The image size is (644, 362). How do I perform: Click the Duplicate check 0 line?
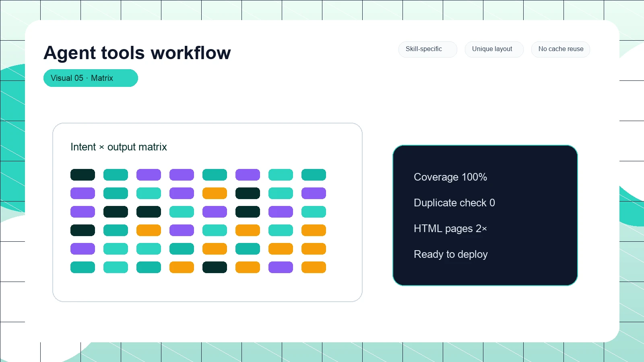tap(454, 203)
